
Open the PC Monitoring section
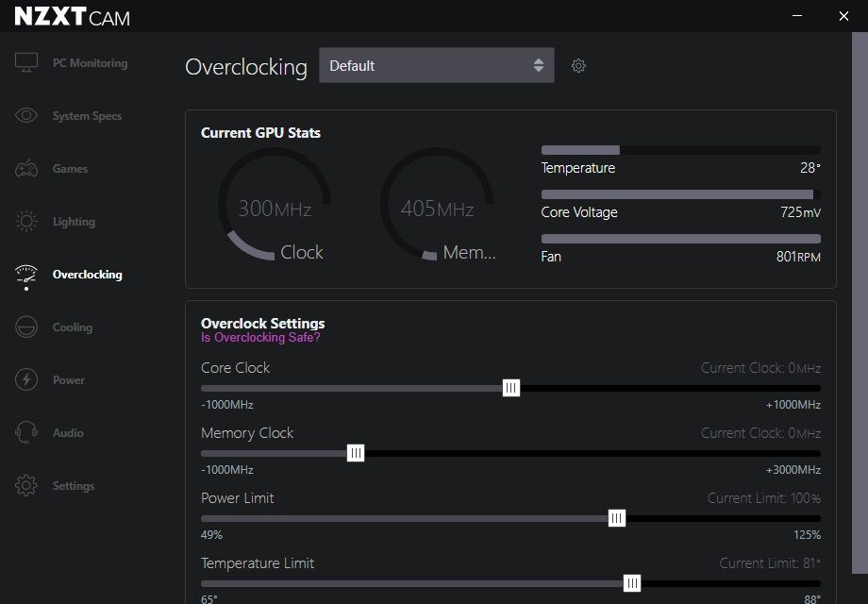click(91, 63)
